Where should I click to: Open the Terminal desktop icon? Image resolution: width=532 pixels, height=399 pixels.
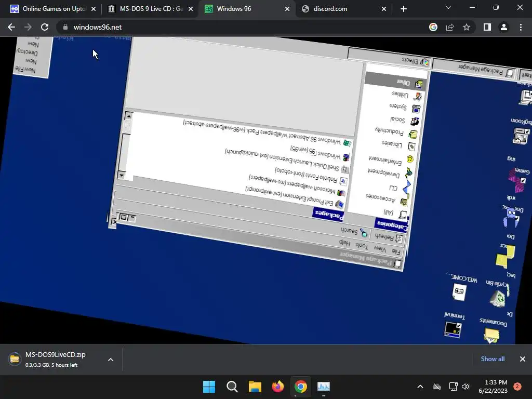coord(454,325)
